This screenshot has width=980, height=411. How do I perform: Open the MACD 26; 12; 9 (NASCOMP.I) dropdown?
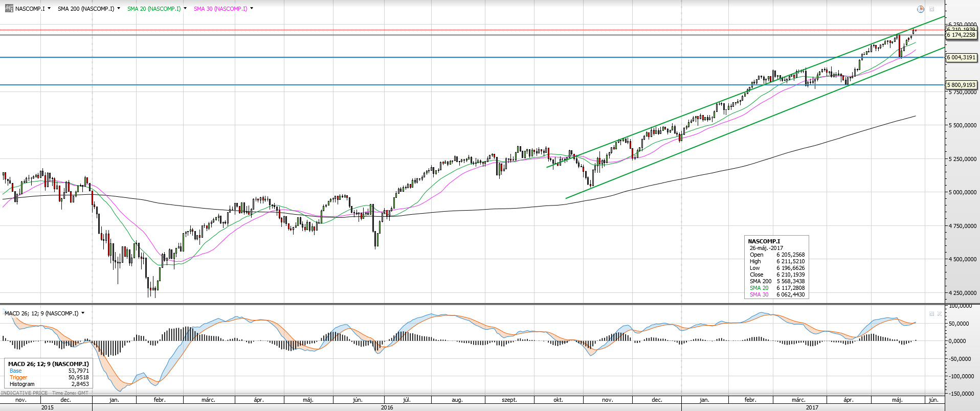[83, 313]
